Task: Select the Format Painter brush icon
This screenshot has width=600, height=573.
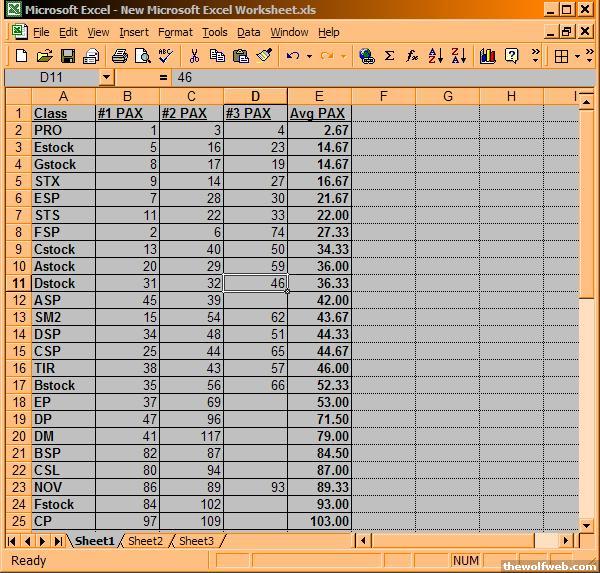Action: (260, 56)
